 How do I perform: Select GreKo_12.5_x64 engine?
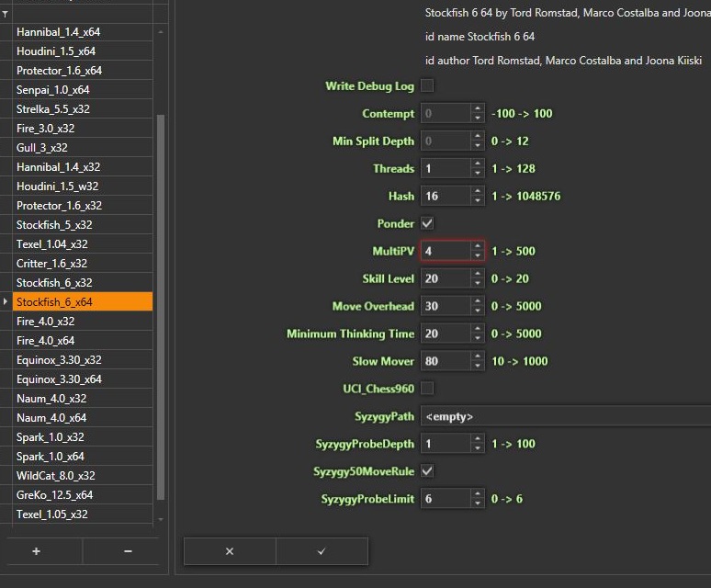[x=83, y=494]
